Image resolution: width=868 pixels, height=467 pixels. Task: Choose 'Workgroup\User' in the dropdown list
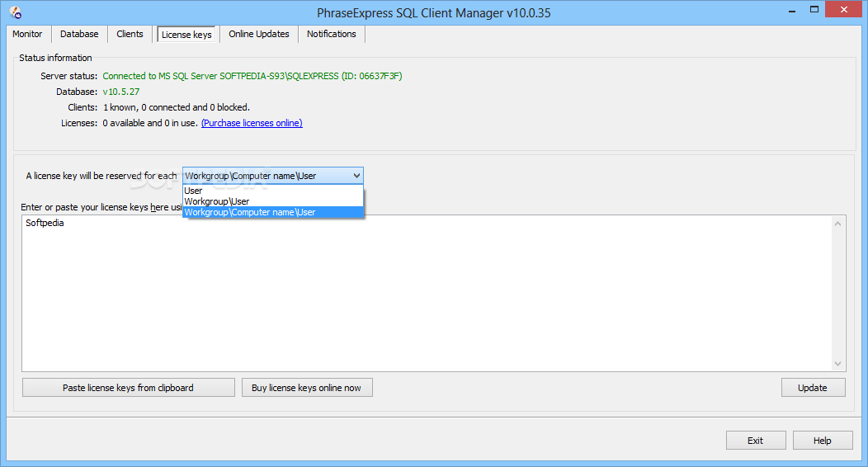click(273, 201)
